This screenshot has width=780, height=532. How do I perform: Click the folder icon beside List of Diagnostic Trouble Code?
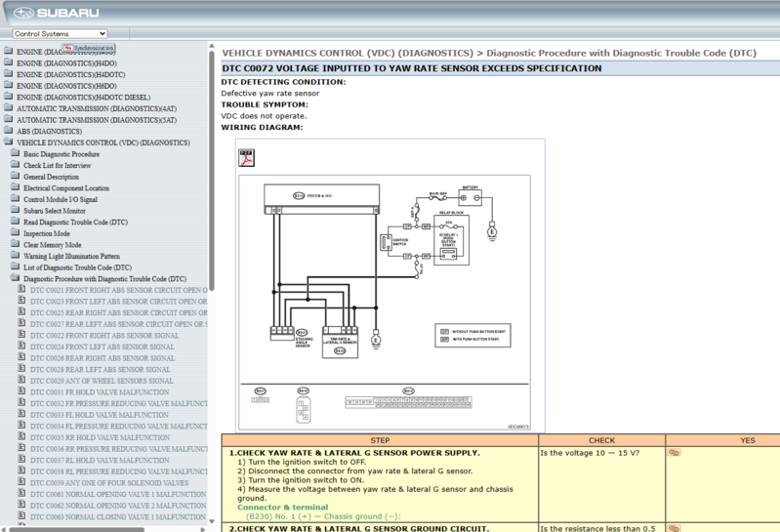[16, 267]
